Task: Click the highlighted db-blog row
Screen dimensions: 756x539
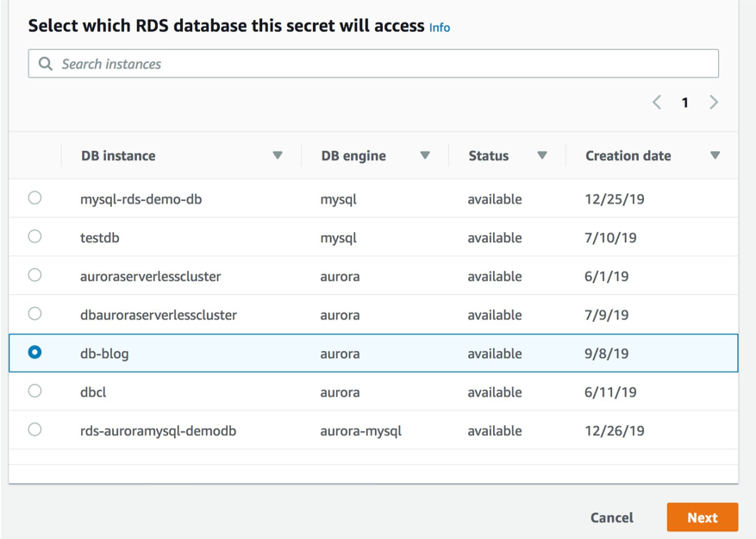Action: (259, 353)
